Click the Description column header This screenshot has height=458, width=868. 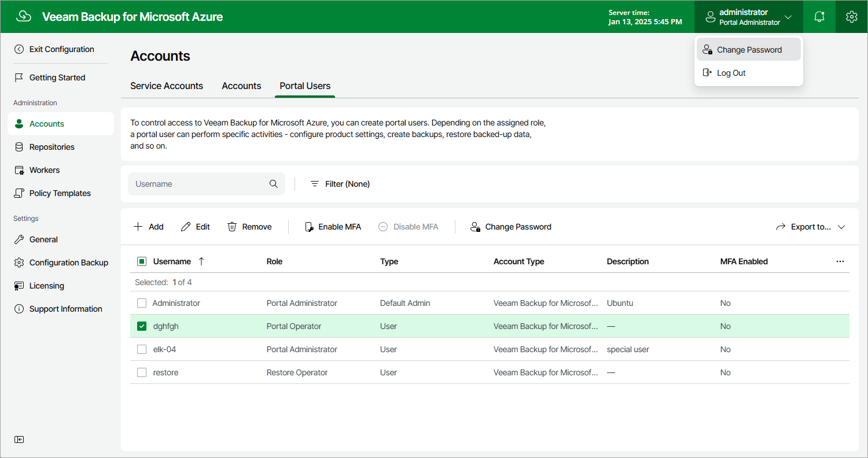coord(628,261)
